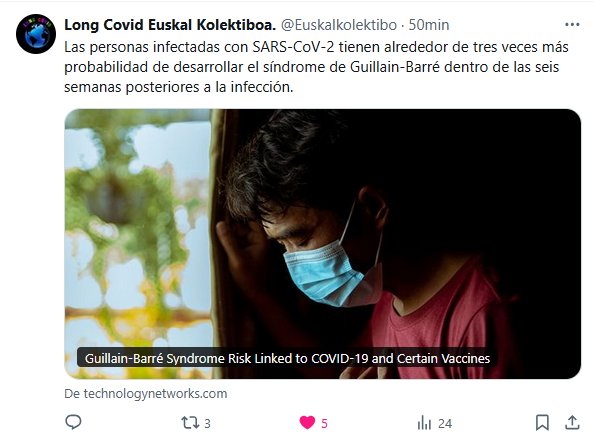Viewport: 594px width, 436px height.
Task: Open the three-dot more options menu
Action: point(572,25)
